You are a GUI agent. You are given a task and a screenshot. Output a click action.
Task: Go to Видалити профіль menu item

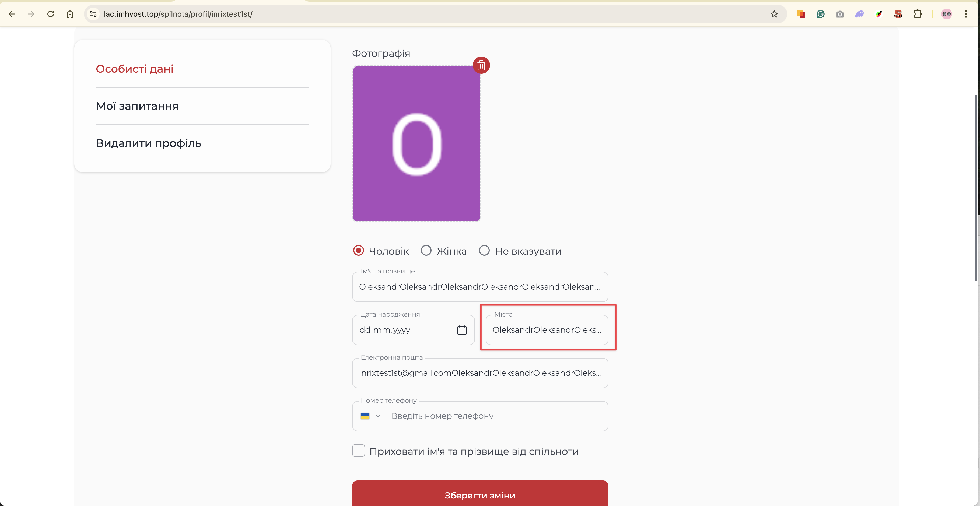(x=148, y=143)
